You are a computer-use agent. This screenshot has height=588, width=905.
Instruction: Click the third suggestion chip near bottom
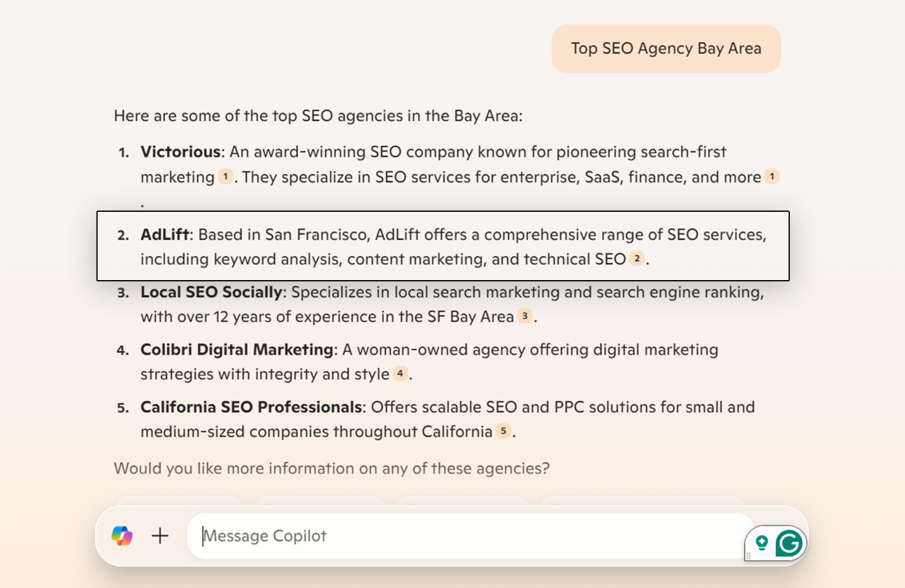(462, 499)
